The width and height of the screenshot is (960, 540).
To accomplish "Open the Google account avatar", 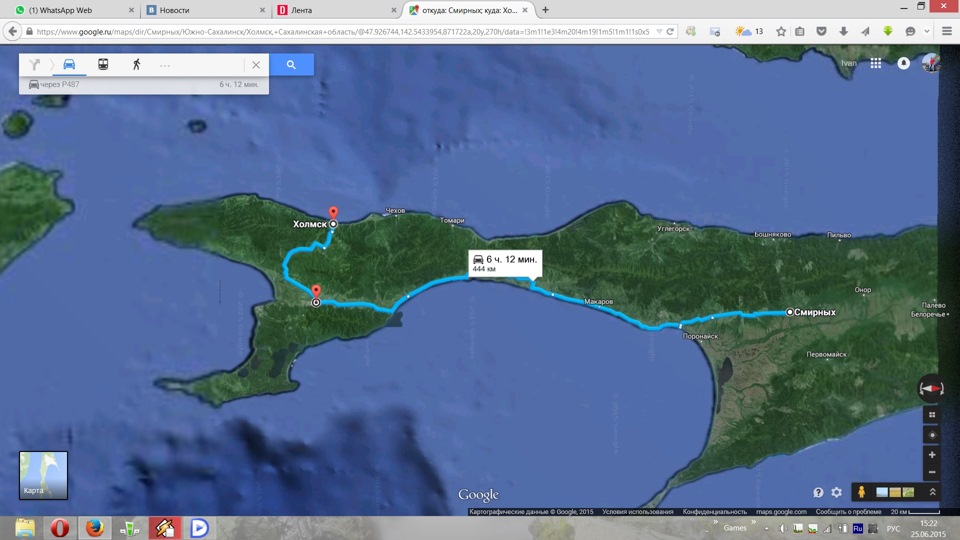I will (x=931, y=63).
